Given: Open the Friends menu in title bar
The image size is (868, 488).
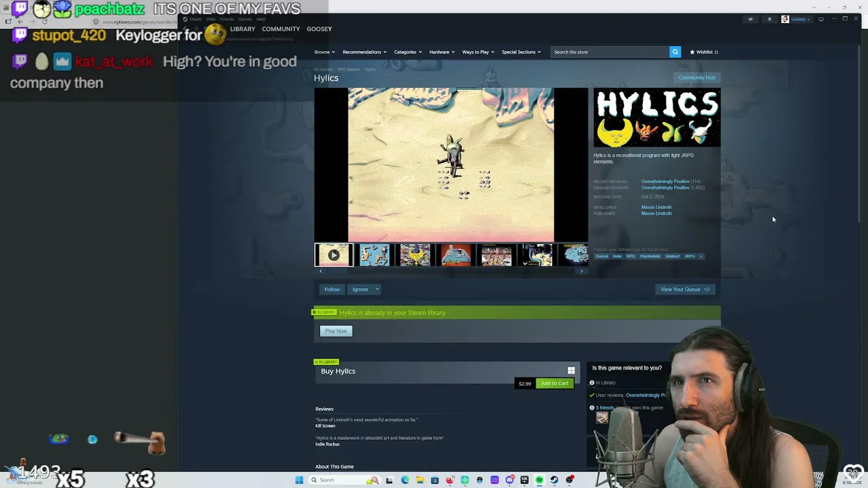Looking at the screenshot, I should [226, 19].
